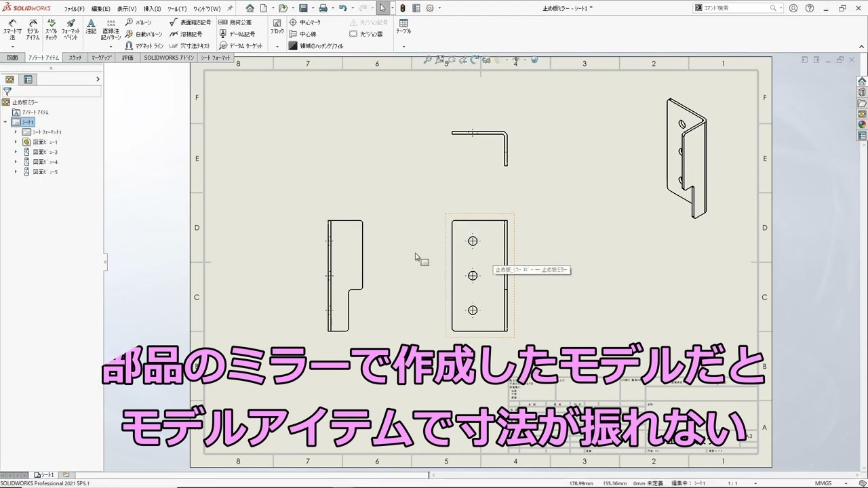Viewport: 868px width, 488px height.
Task: Insert a Note (注記) annotation
Action: pos(91,26)
